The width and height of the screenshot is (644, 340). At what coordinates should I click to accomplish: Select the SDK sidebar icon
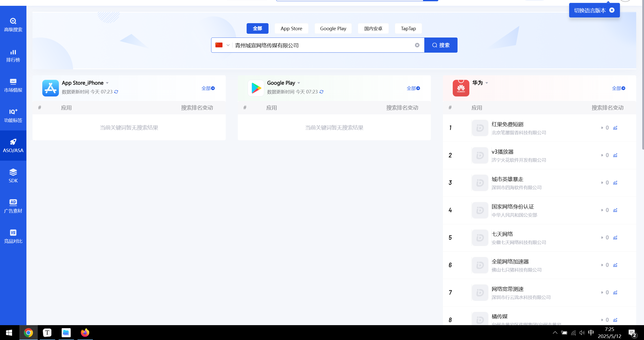pos(13,176)
